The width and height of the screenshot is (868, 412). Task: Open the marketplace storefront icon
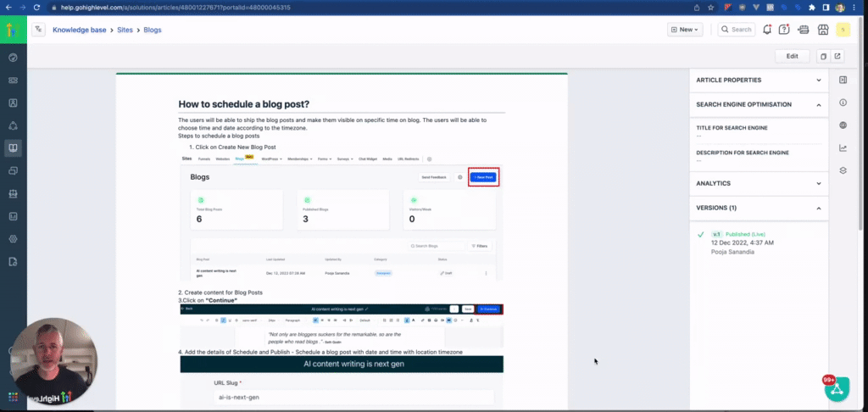coord(823,30)
